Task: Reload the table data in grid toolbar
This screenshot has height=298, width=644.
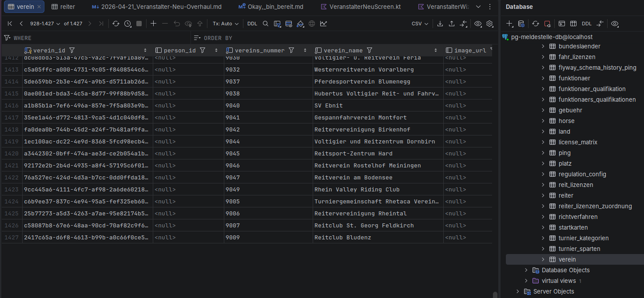Action: coord(116,24)
